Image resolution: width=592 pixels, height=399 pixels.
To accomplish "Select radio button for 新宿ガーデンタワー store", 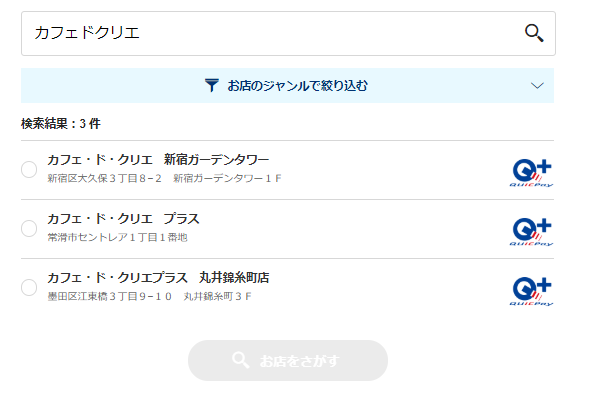I will 29,169.
